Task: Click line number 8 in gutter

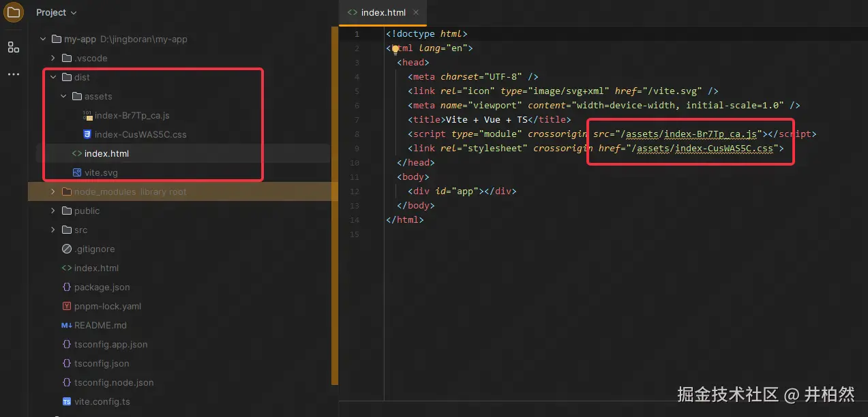Action: coord(357,134)
